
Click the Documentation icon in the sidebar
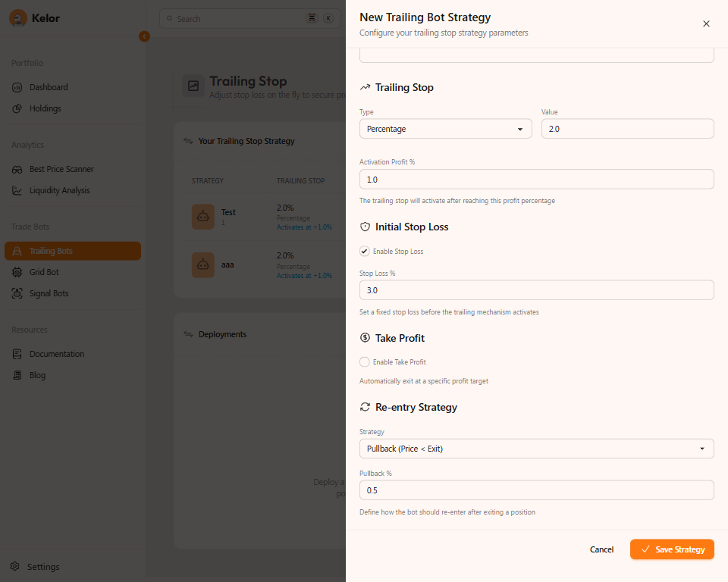click(17, 354)
